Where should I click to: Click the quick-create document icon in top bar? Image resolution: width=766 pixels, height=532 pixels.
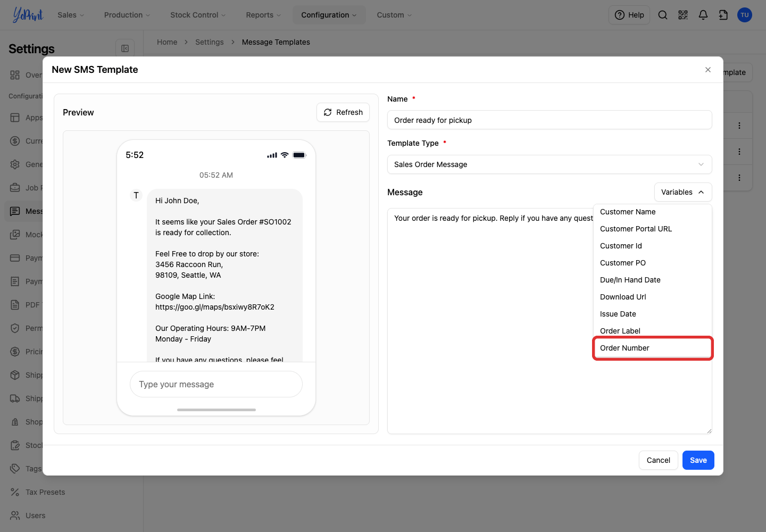coord(723,15)
